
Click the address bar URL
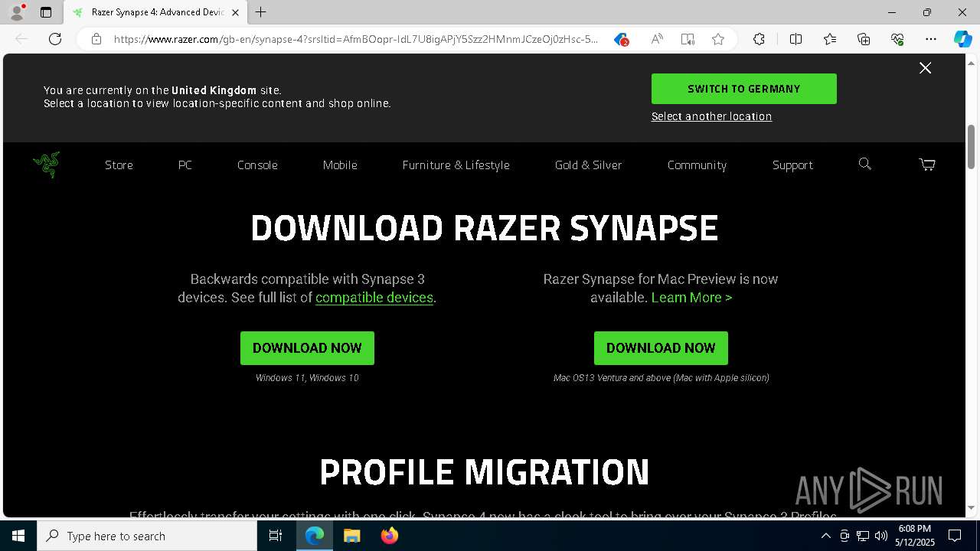pos(356,39)
